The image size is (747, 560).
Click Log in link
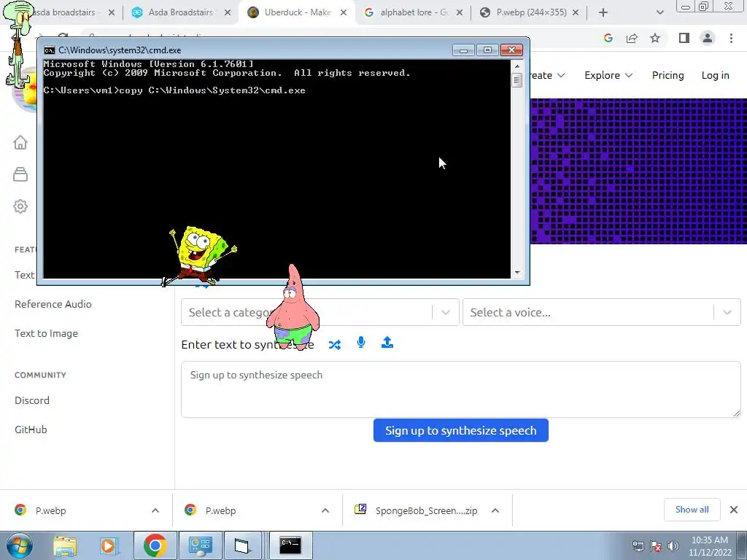point(715,75)
